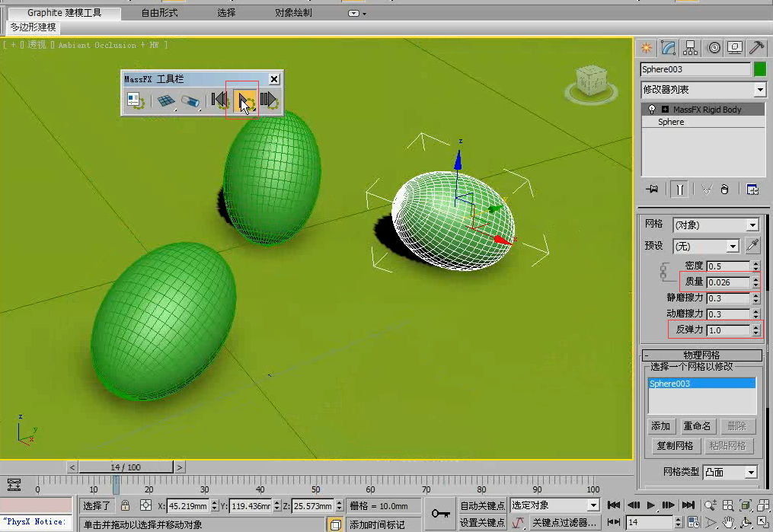773x532 pixels.
Task: Click the 反弹力 bounciness value field
Action: click(727, 330)
